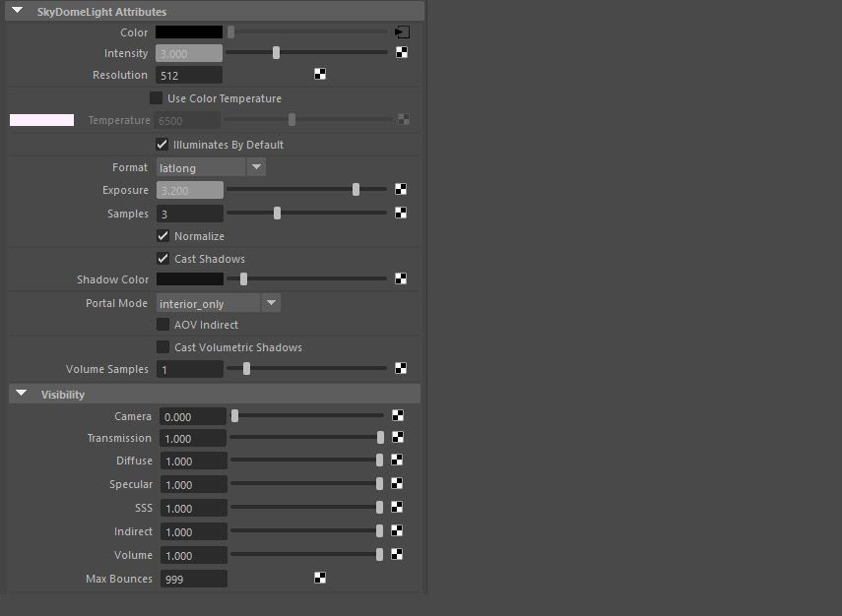Collapse the Visibility section
The image size is (842, 616).
[x=22, y=394]
